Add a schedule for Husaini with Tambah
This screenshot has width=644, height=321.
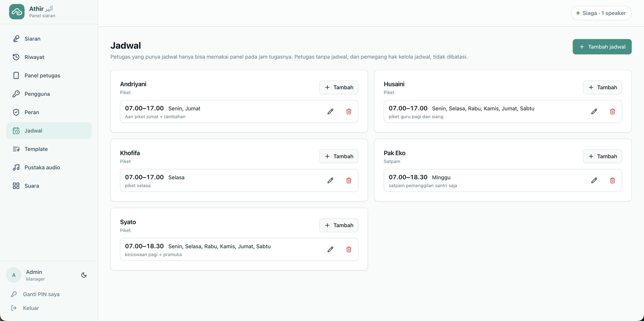click(603, 87)
